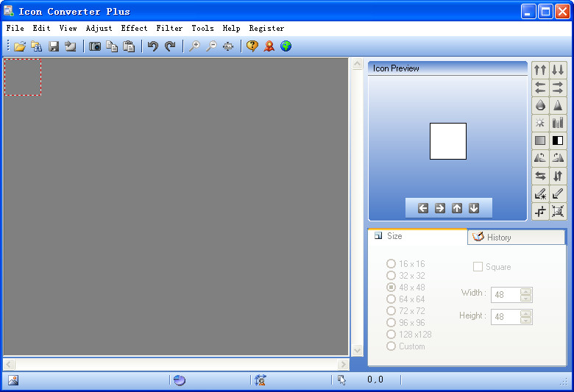Viewport: 574px width, 392px height.
Task: Select the 32 x 32 size option
Action: 405,276
